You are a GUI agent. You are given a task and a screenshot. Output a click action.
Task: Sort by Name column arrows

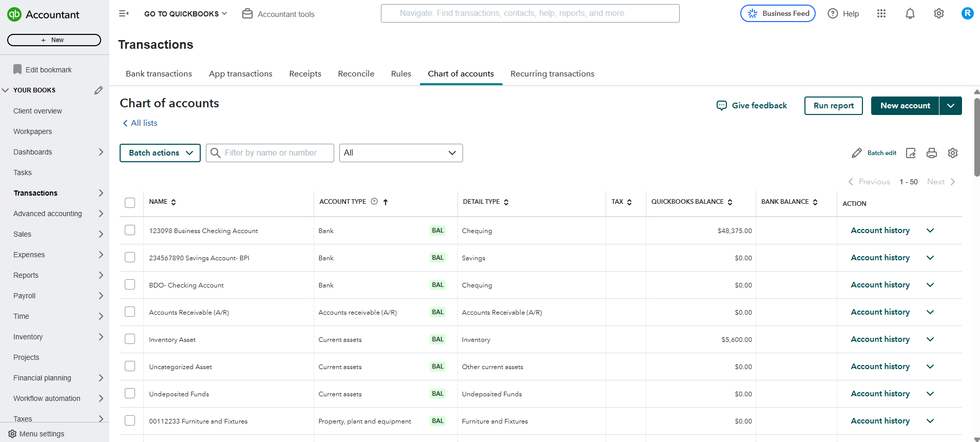174,202
